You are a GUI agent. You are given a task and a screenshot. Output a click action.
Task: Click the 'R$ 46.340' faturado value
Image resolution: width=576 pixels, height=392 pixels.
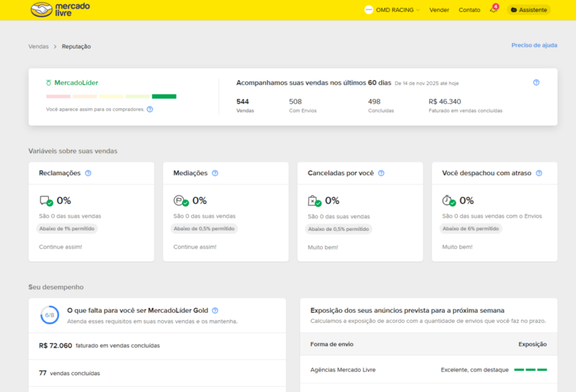click(445, 102)
